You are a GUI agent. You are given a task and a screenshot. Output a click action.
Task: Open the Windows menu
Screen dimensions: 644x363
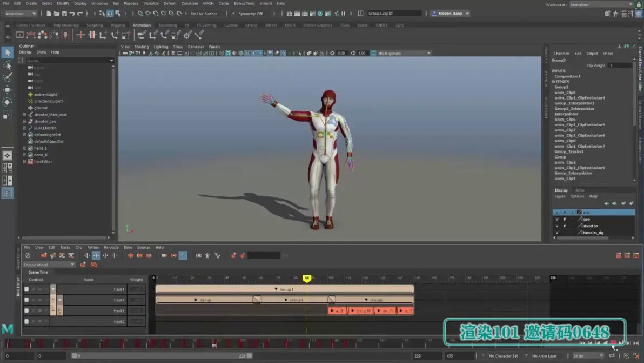[99, 3]
